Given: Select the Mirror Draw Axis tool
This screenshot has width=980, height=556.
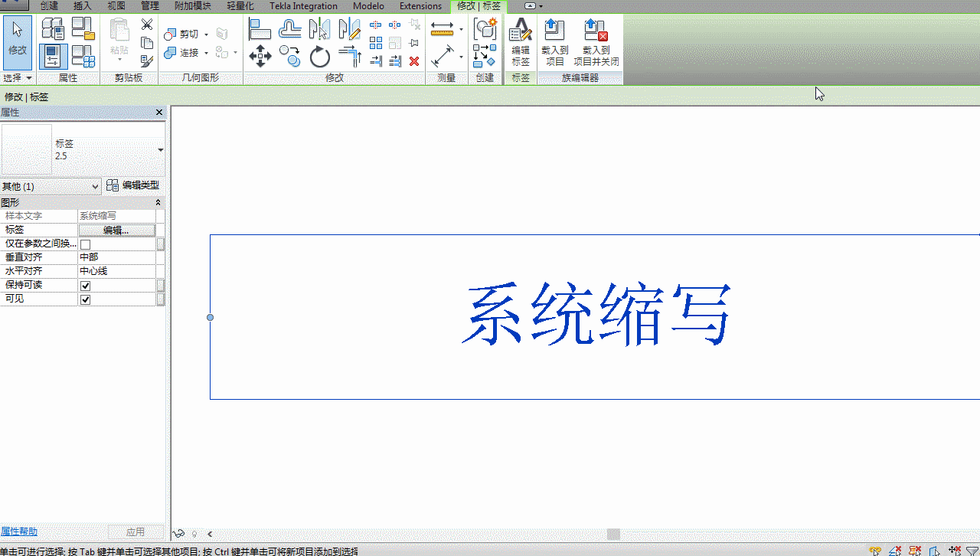Looking at the screenshot, I should 349,29.
